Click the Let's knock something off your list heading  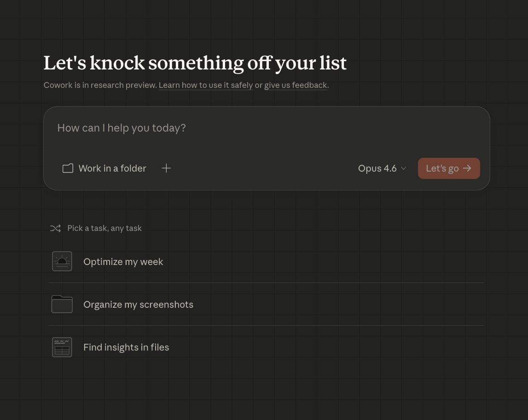[x=195, y=63]
